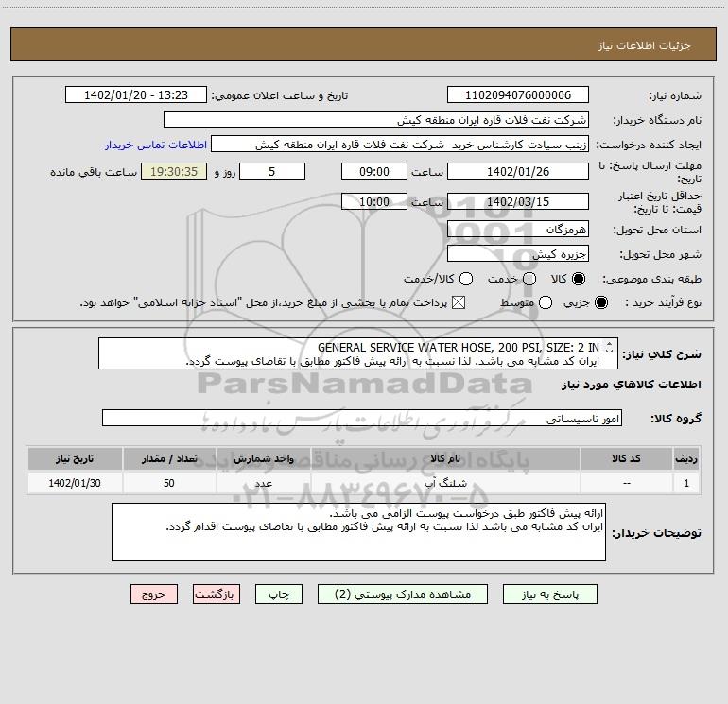Screen dimensions: 728x704
Task: Click the request creator field زینب سیادت
Action: pyautogui.click(x=400, y=145)
